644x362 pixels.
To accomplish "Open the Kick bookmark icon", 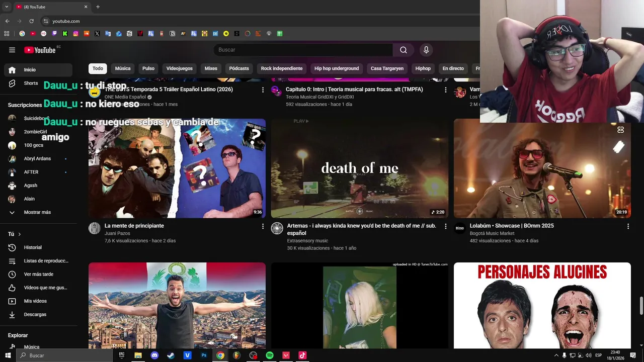I will coord(65,34).
